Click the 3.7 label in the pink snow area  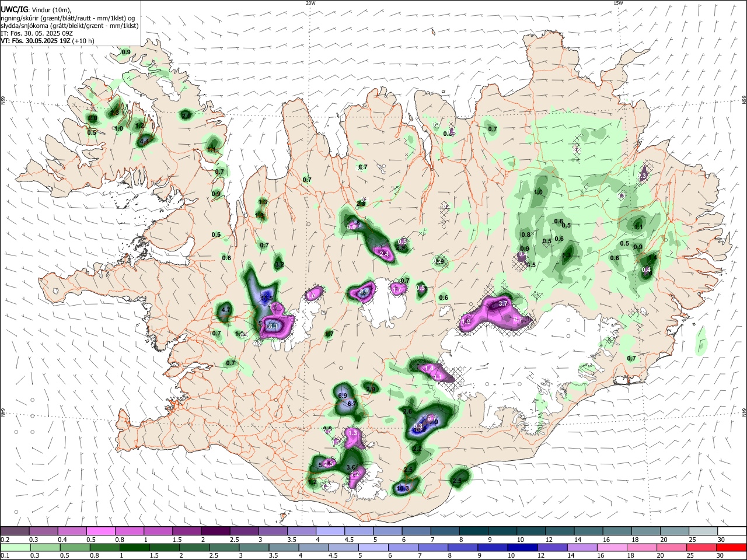[502, 303]
